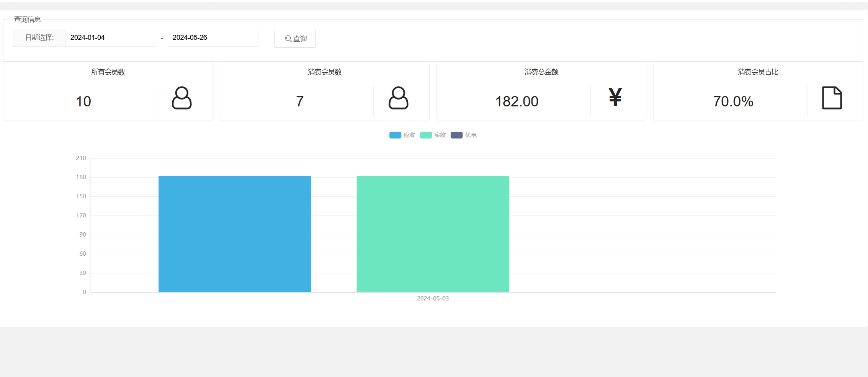Click the 60 y-axis label
This screenshot has width=868, height=377.
tap(83, 254)
